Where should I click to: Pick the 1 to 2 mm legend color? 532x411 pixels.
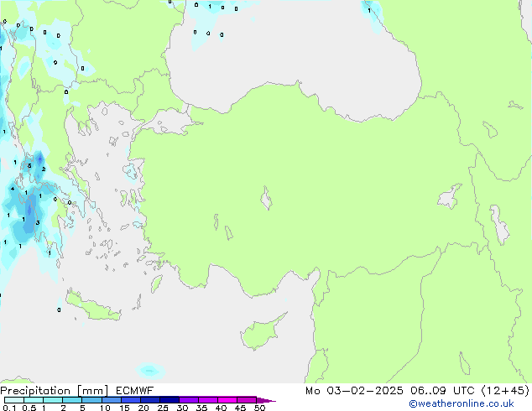(53, 400)
